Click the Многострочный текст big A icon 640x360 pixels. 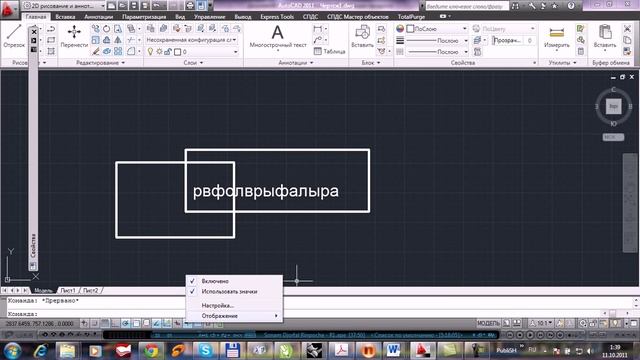(x=278, y=32)
